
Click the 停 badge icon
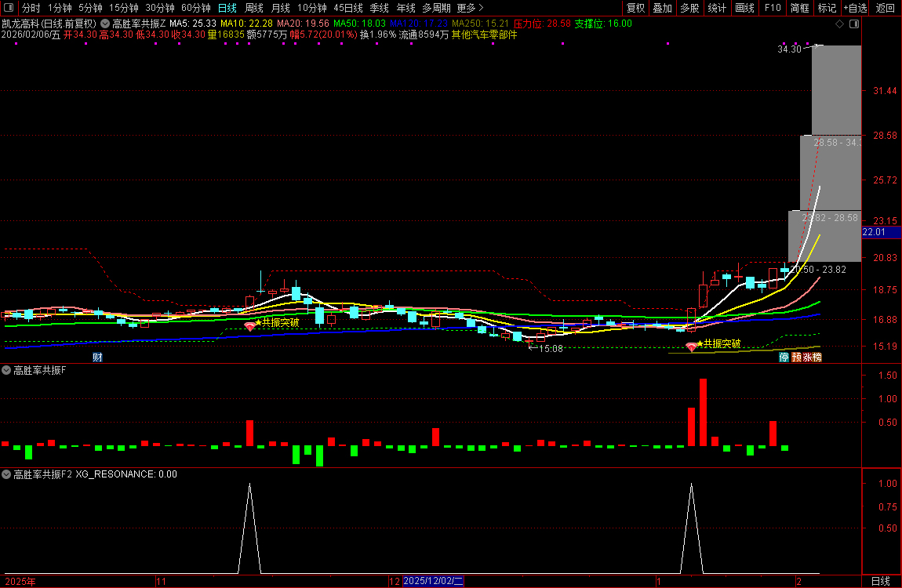coord(784,358)
